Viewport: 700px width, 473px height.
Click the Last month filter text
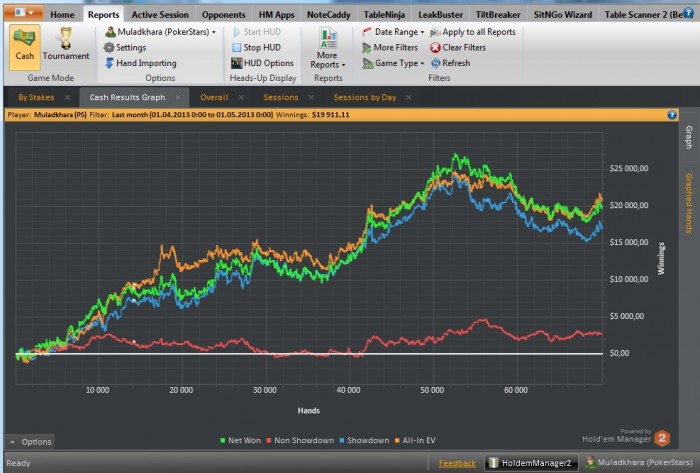(x=192, y=115)
